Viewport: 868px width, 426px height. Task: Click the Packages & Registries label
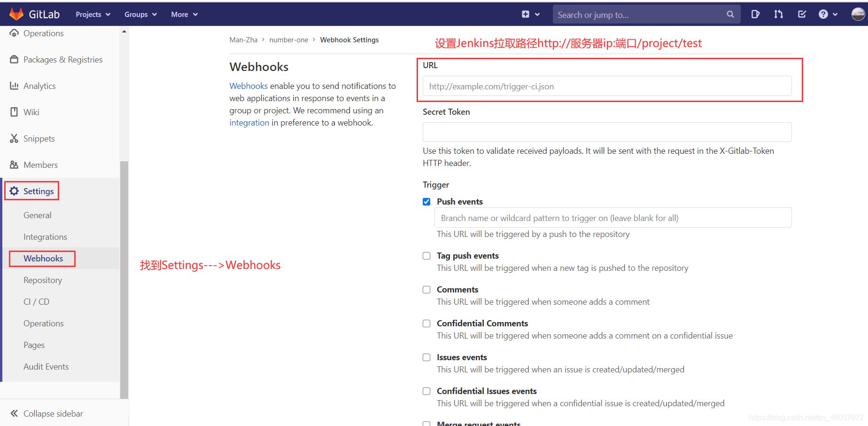pyautogui.click(x=63, y=60)
